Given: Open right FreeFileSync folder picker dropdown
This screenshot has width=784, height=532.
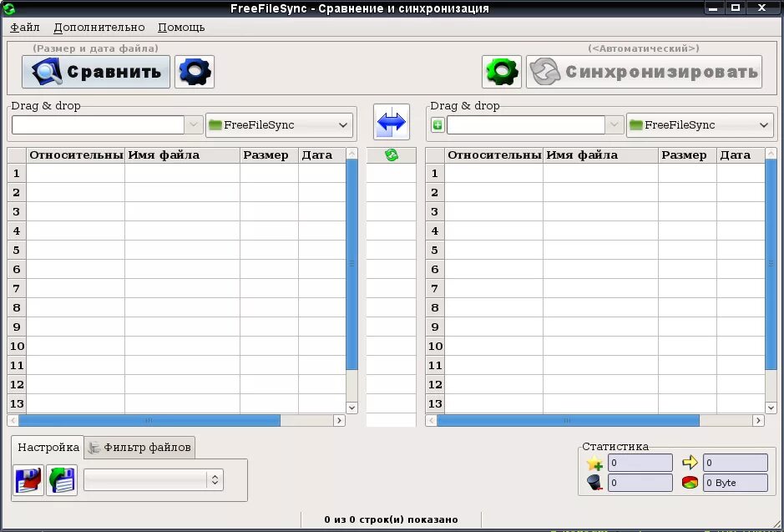Looking at the screenshot, I should coord(700,125).
